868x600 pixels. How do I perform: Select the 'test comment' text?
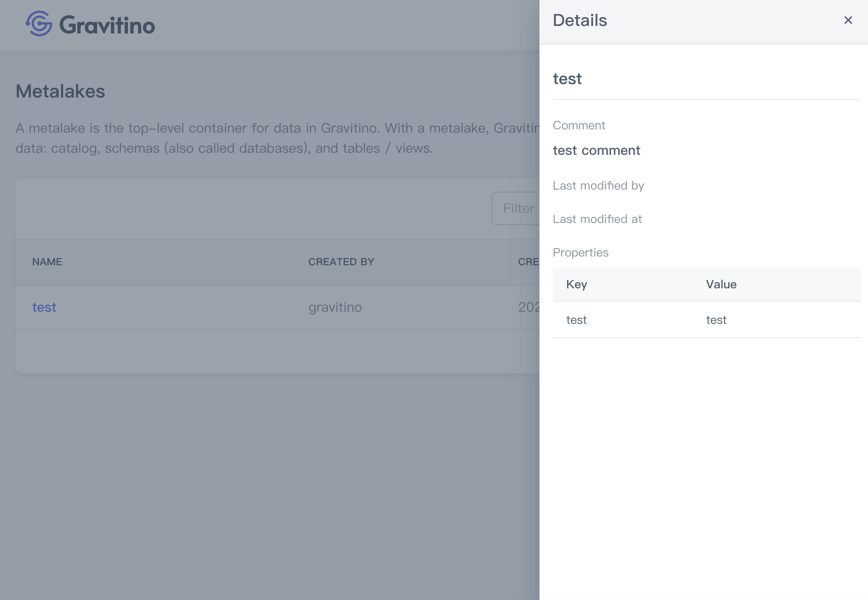[596, 150]
